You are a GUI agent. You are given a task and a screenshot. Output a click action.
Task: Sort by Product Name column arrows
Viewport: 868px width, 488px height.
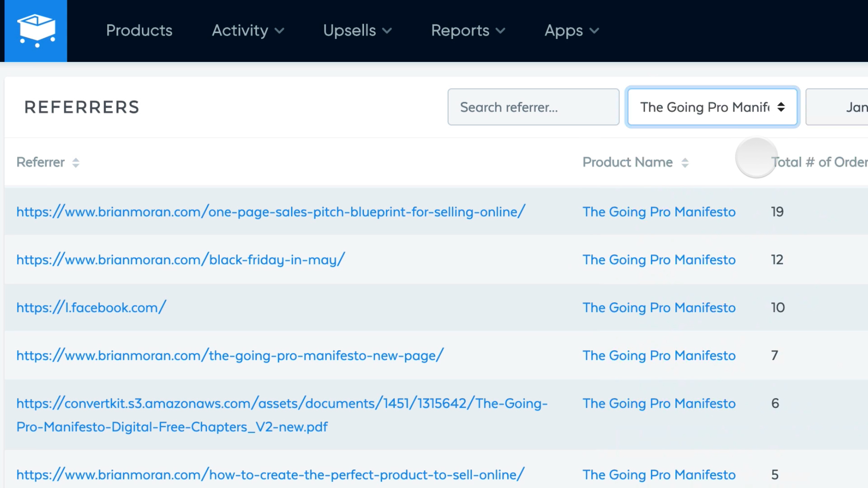pos(685,163)
